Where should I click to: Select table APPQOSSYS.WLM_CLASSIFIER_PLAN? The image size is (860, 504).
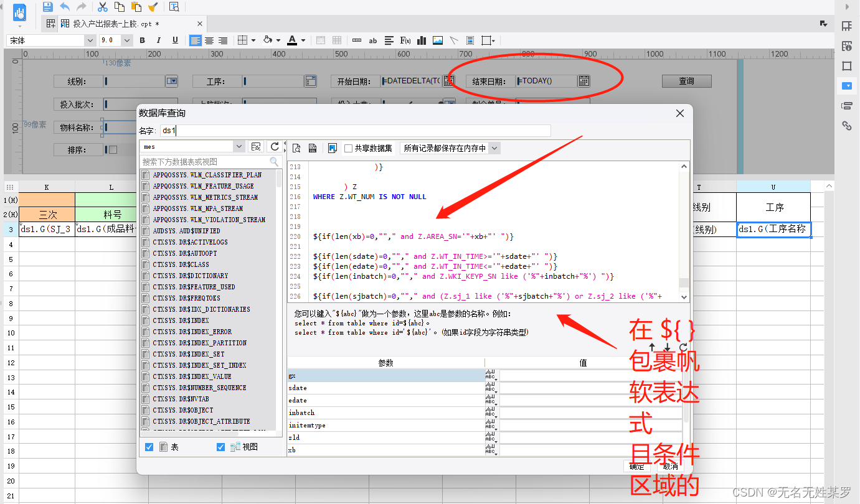(x=207, y=175)
